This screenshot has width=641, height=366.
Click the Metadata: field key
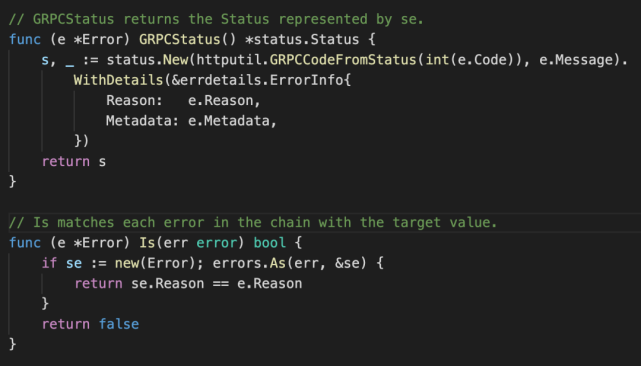coord(143,121)
